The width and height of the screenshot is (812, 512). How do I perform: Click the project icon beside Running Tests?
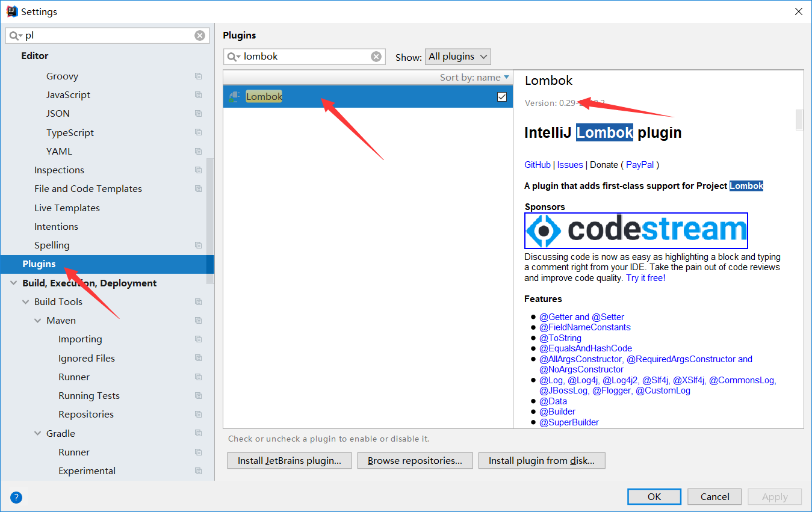click(x=199, y=396)
